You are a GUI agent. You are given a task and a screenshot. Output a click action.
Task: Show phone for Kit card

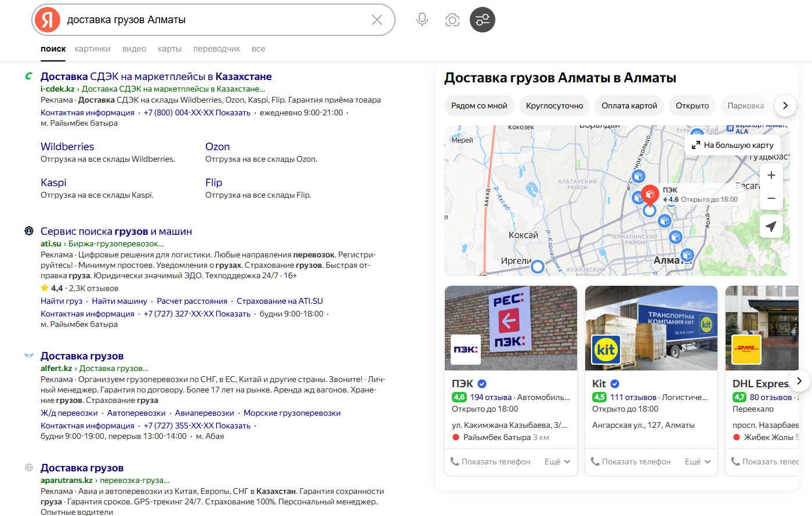coord(631,462)
